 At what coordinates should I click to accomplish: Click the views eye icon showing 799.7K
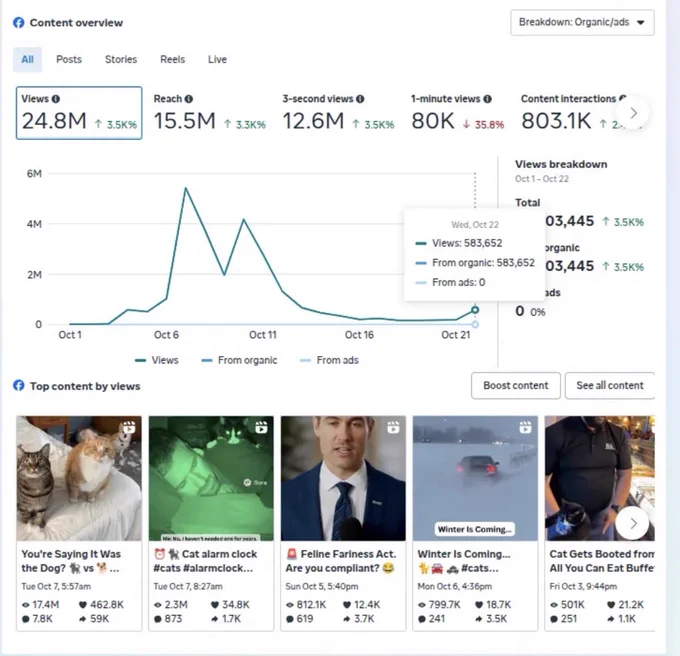coord(422,605)
